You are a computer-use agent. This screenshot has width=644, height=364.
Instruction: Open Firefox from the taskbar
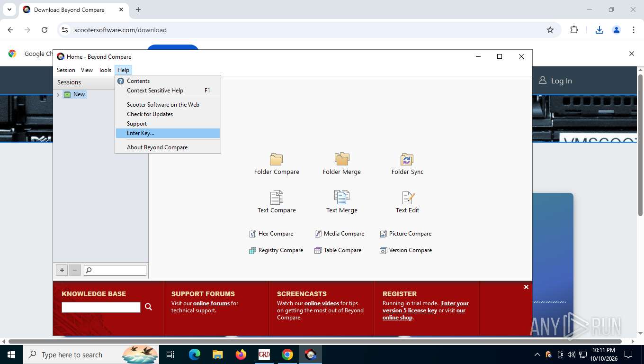[241, 355]
